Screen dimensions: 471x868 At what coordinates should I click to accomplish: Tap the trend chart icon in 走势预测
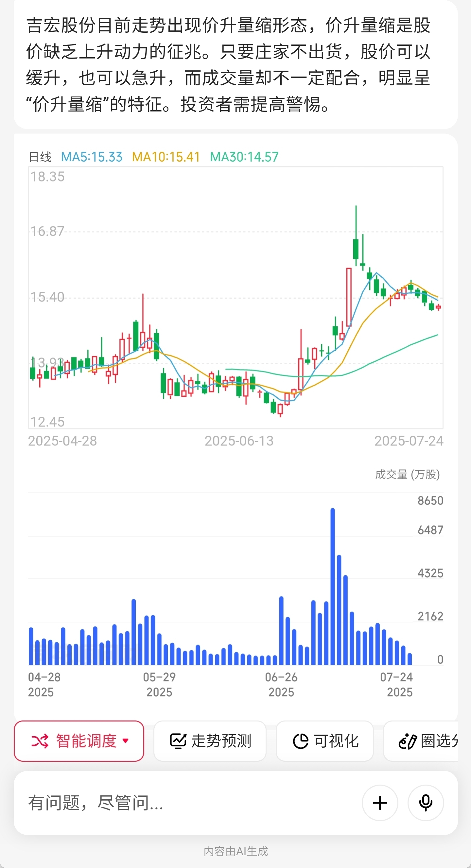(178, 741)
